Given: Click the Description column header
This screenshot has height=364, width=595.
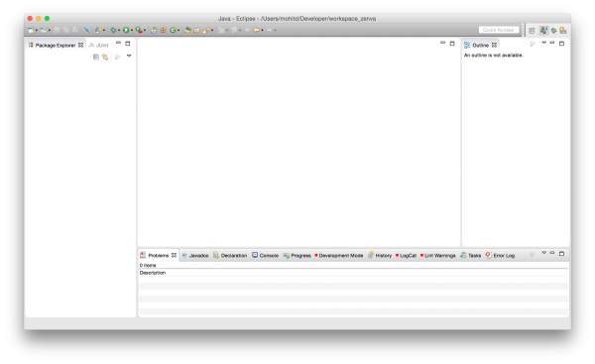Looking at the screenshot, I should 153,273.
